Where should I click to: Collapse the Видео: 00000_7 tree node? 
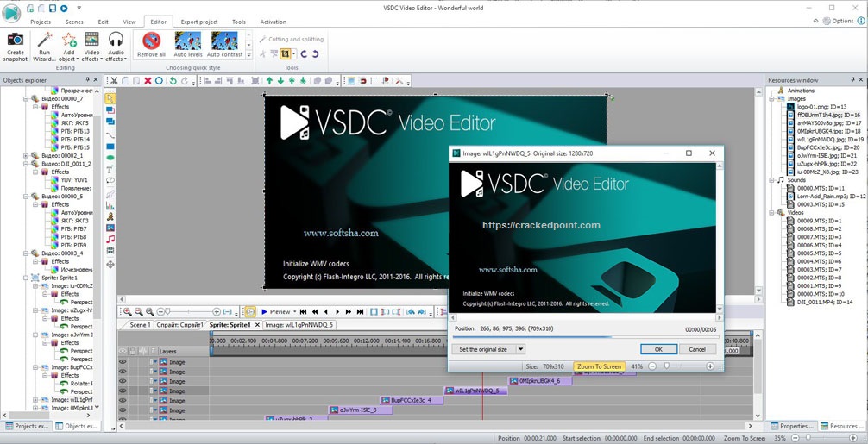tap(26, 99)
